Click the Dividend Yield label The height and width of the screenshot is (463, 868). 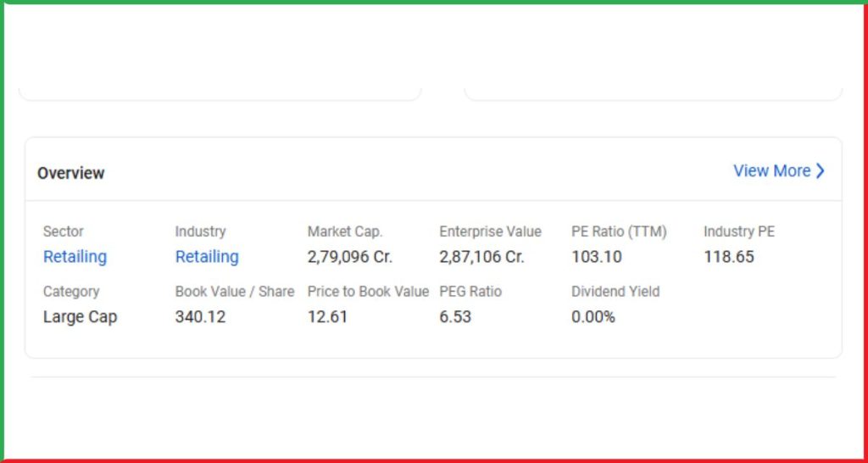(615, 292)
